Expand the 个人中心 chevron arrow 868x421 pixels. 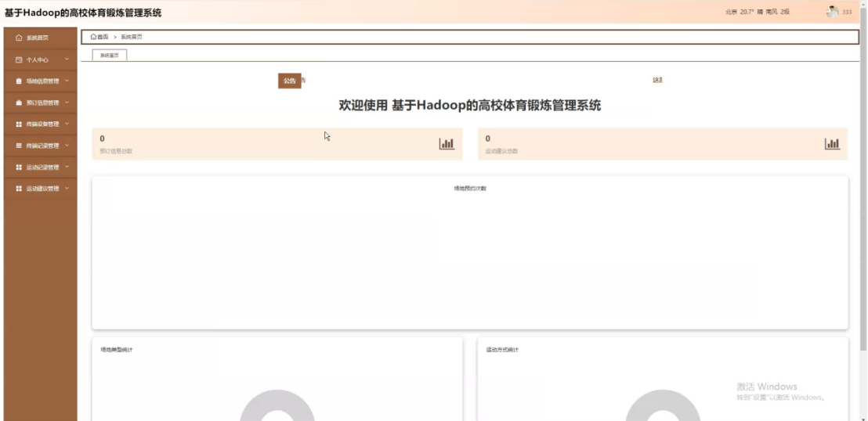(67, 59)
